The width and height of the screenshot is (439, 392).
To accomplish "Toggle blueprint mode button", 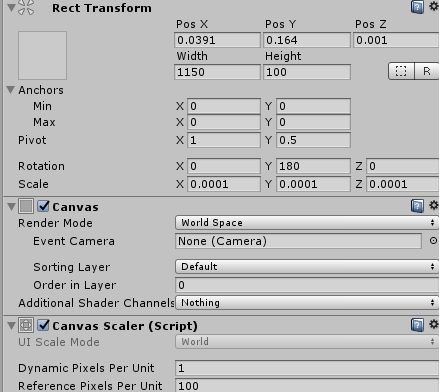I will point(401,71).
